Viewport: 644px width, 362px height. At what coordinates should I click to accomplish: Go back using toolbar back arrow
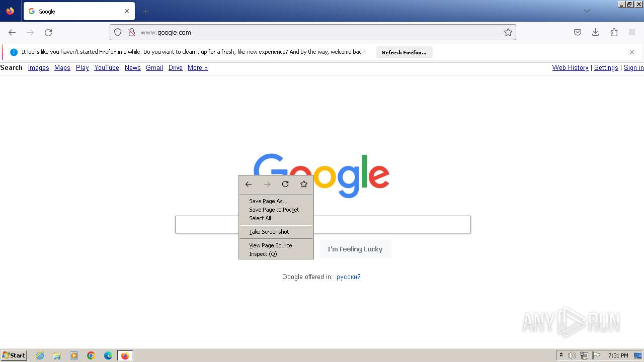12,32
